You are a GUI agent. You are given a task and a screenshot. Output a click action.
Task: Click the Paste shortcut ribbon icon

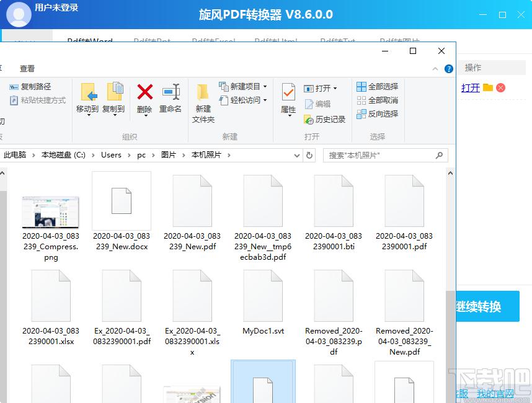14,100
